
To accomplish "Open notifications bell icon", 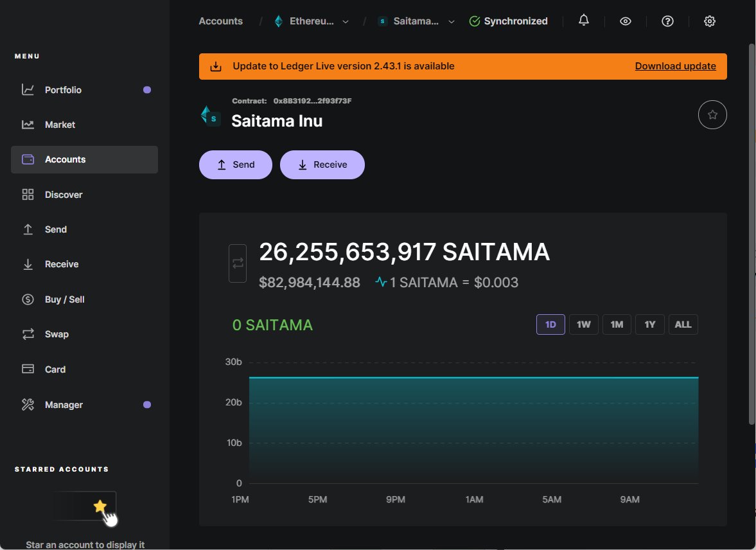I will 584,21.
